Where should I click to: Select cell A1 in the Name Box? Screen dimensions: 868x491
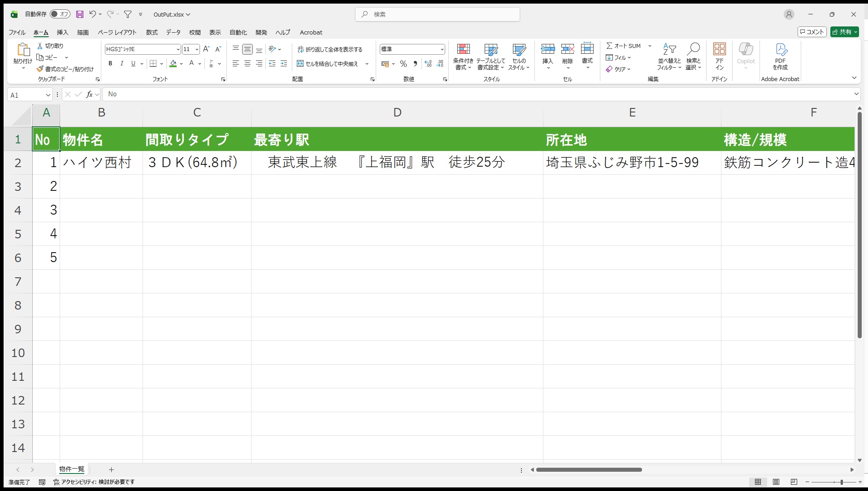coord(27,94)
